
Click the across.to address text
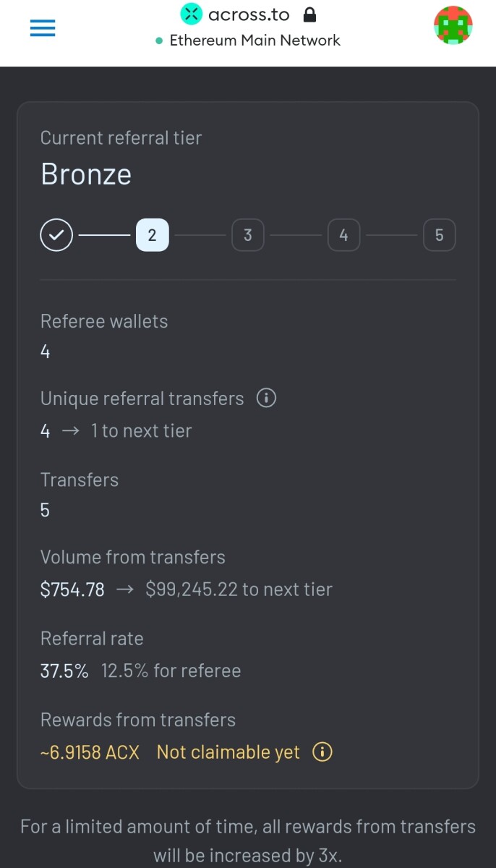[x=249, y=14]
